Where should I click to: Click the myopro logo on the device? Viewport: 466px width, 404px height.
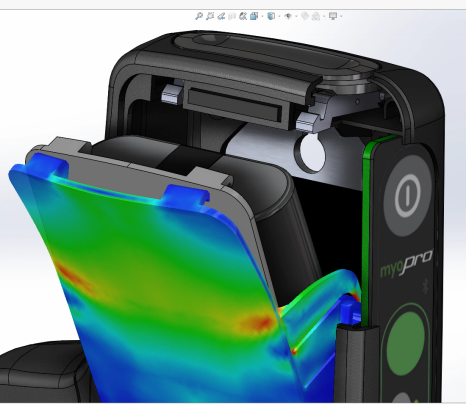click(x=406, y=264)
